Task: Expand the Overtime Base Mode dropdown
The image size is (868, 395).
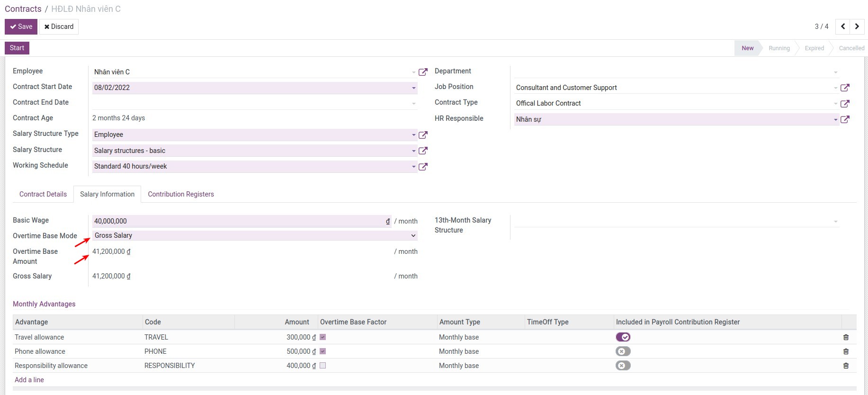Action: tap(254, 235)
